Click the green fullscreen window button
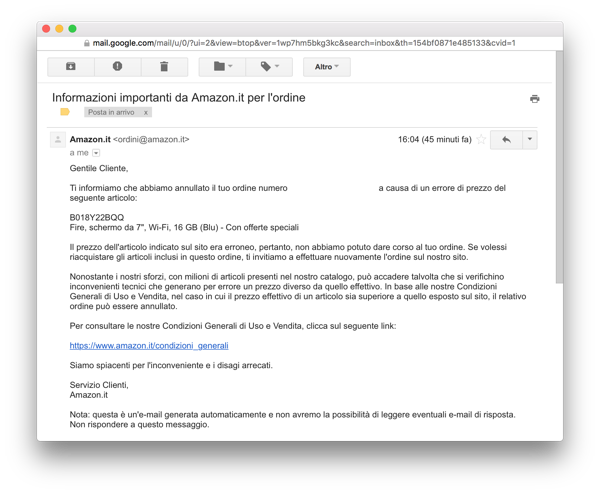Image resolution: width=600 pixels, height=494 pixels. [73, 29]
